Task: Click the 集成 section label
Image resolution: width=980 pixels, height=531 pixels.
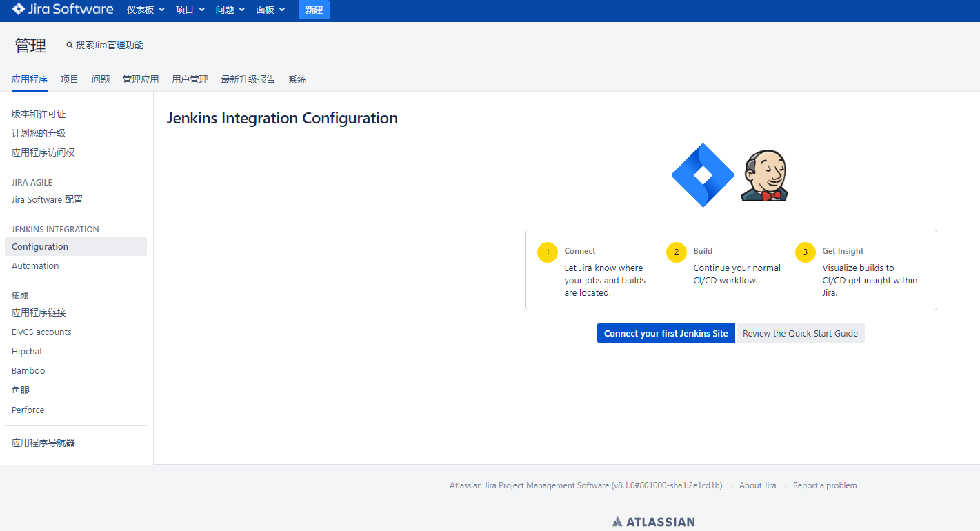Action: [20, 295]
